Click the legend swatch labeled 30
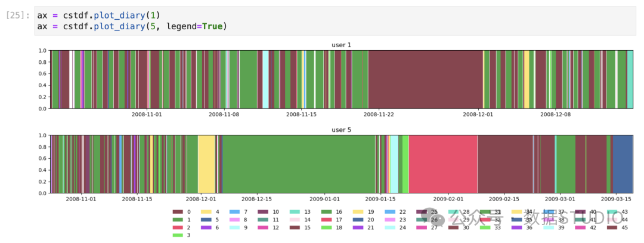 click(x=453, y=227)
